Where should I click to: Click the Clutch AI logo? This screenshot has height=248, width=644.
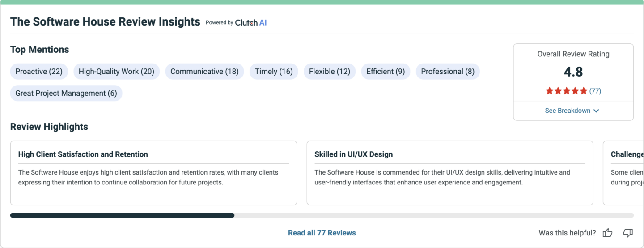[x=250, y=22]
